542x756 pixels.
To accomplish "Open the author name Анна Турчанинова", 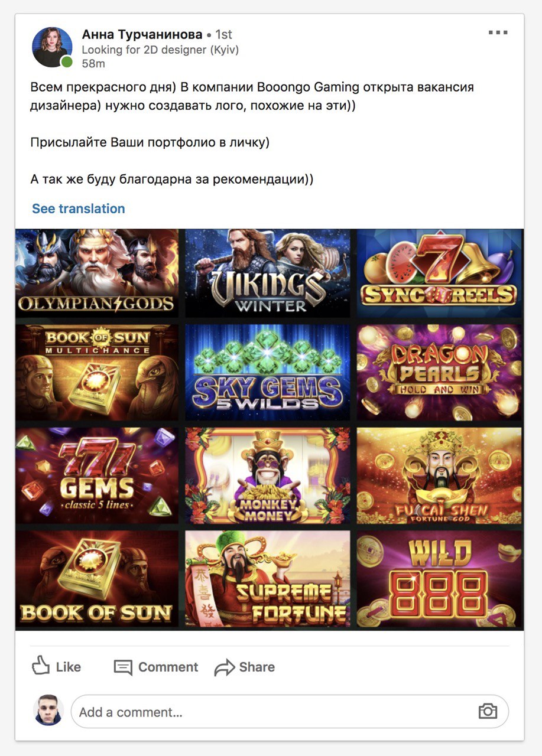I will (142, 34).
